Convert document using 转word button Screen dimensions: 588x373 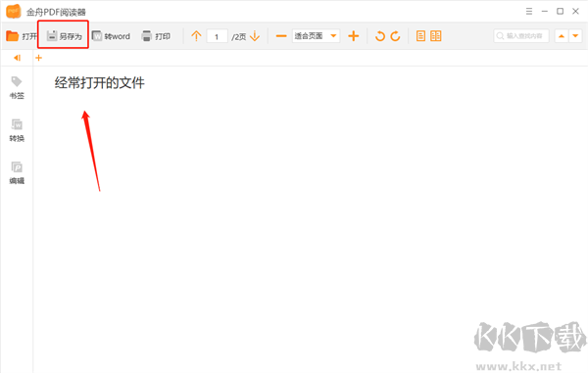point(111,36)
